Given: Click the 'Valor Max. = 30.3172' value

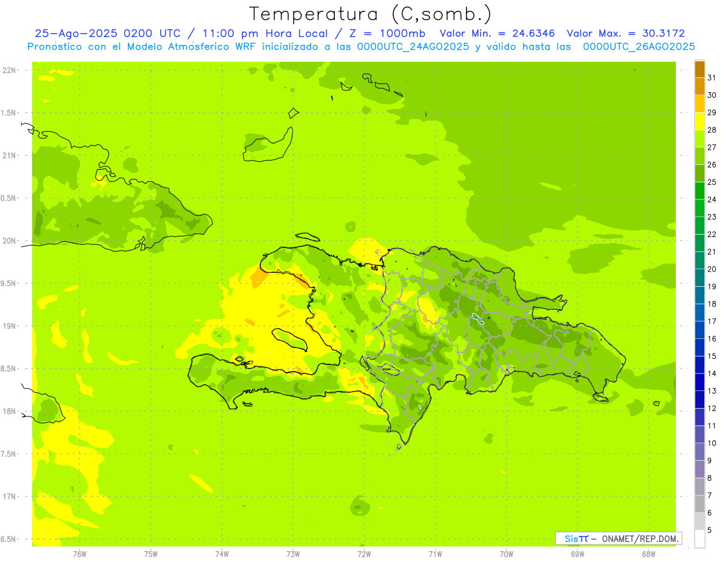Looking at the screenshot, I should [x=625, y=33].
